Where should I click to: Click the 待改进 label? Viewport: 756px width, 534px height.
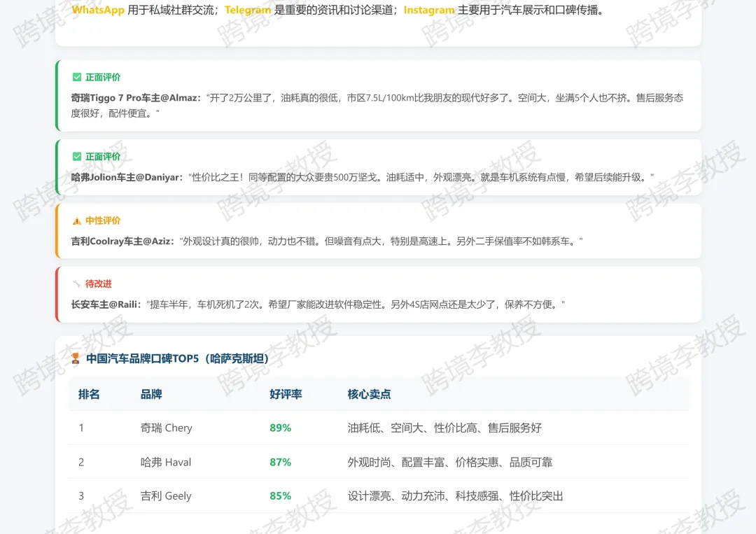(99, 284)
